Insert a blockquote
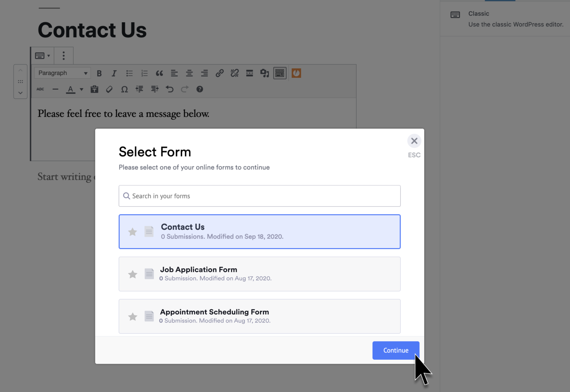The width and height of the screenshot is (570, 392). (x=159, y=73)
